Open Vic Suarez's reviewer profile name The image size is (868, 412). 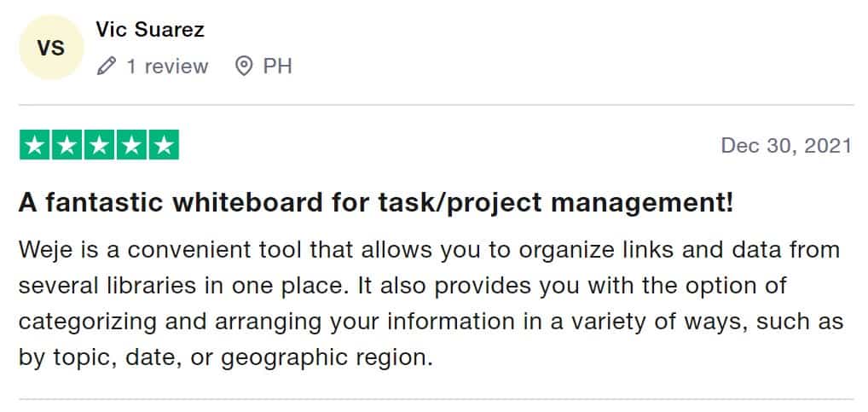(150, 30)
